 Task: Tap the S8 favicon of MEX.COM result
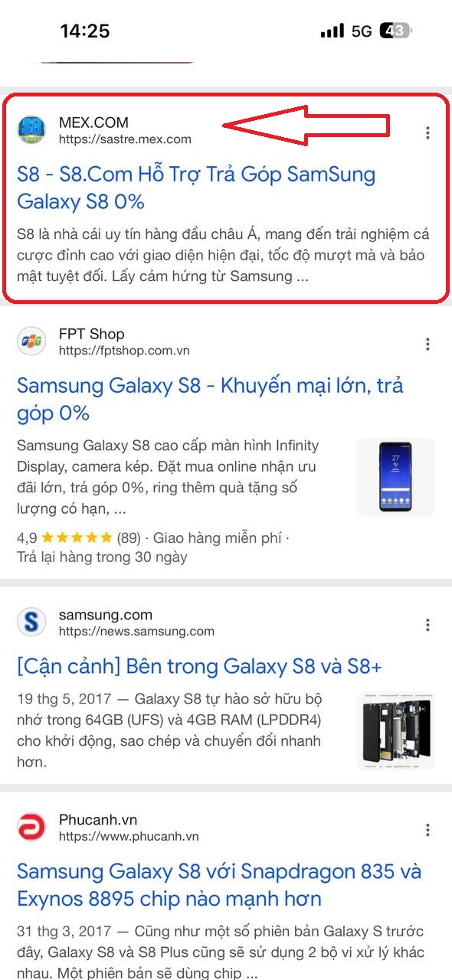point(31,129)
